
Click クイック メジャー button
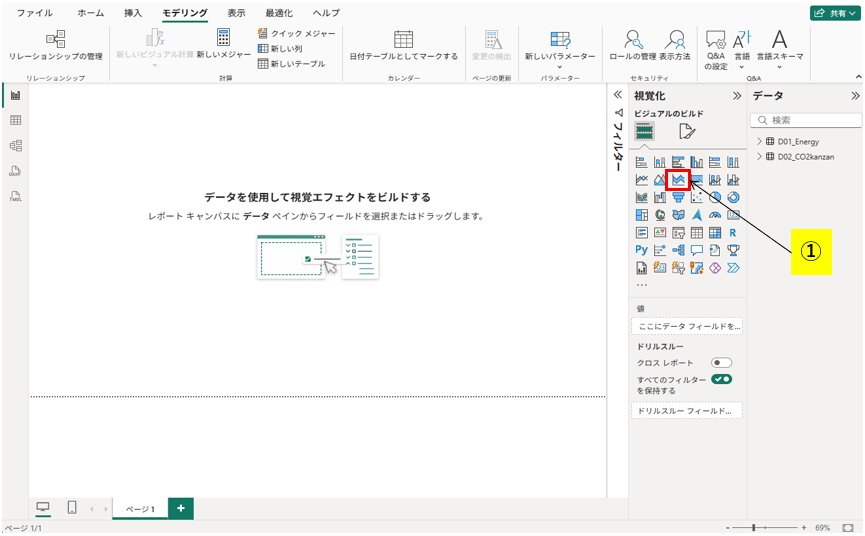[296, 34]
